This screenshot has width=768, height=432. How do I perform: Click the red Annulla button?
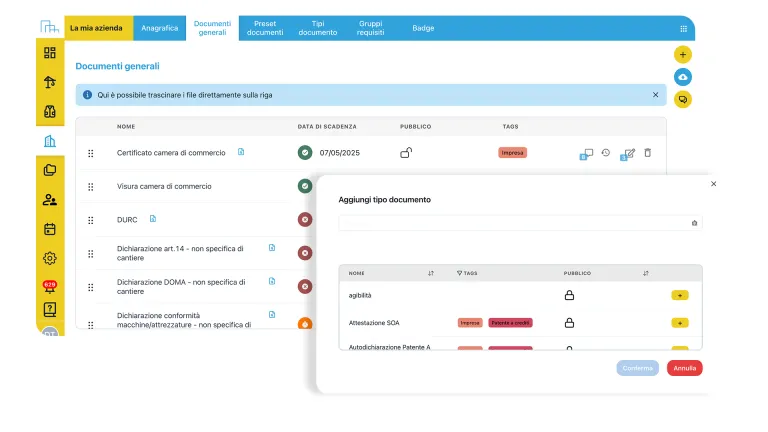pyautogui.click(x=685, y=368)
